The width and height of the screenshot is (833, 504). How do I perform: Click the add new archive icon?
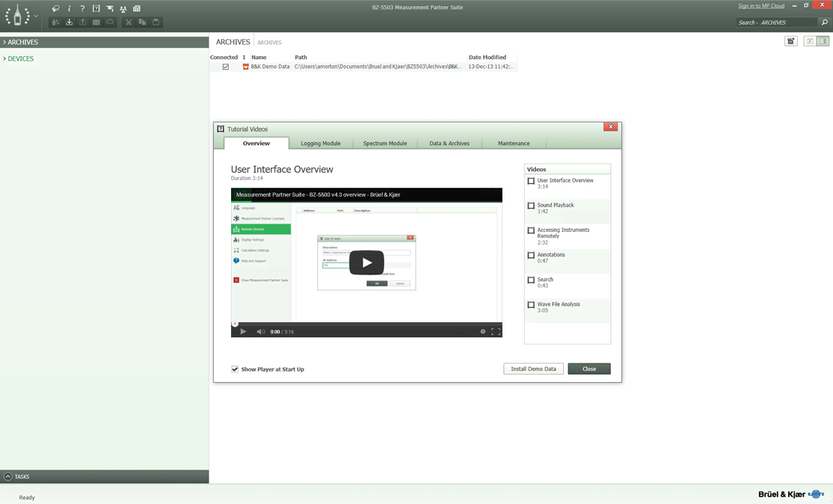(x=790, y=42)
